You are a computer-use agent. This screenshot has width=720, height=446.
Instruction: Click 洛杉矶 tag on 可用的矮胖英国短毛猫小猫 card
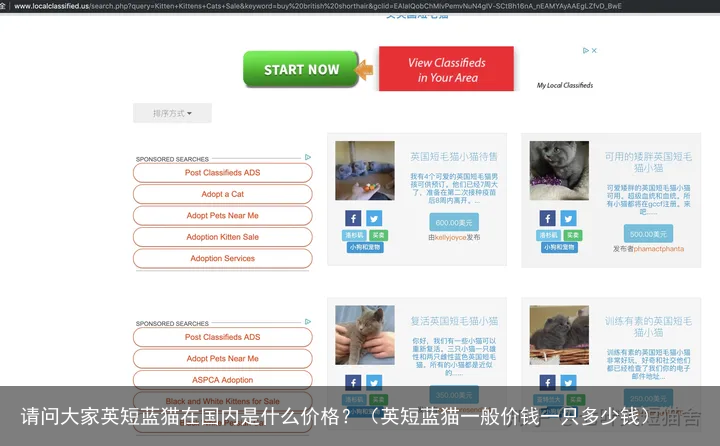(x=548, y=235)
